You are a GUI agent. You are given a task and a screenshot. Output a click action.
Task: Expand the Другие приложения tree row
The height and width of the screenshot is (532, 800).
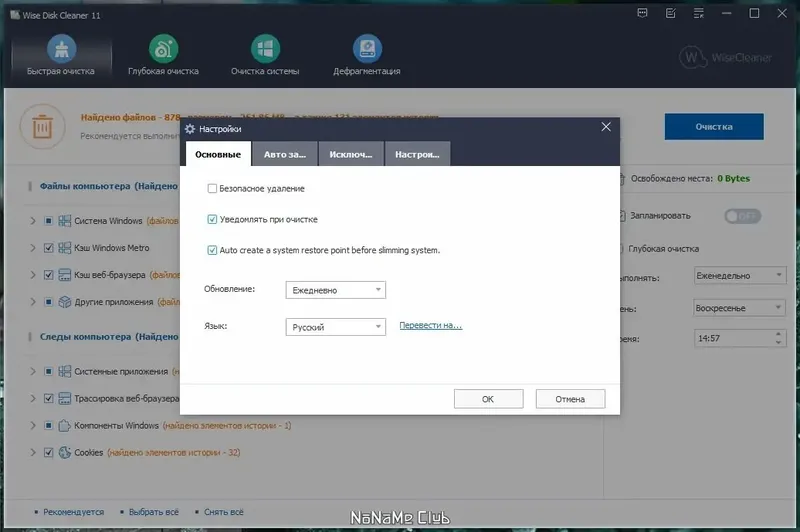(33, 302)
